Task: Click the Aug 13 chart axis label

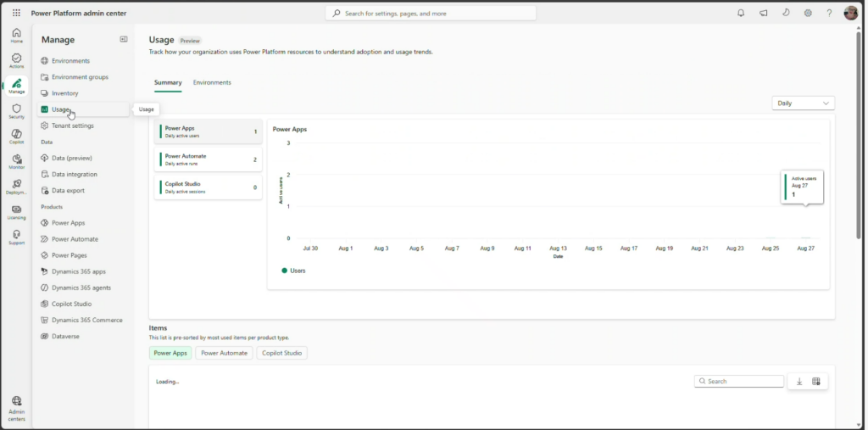Action: (x=558, y=249)
